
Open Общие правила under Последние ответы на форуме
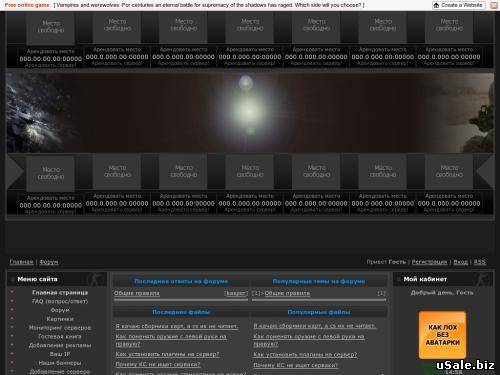(x=137, y=293)
